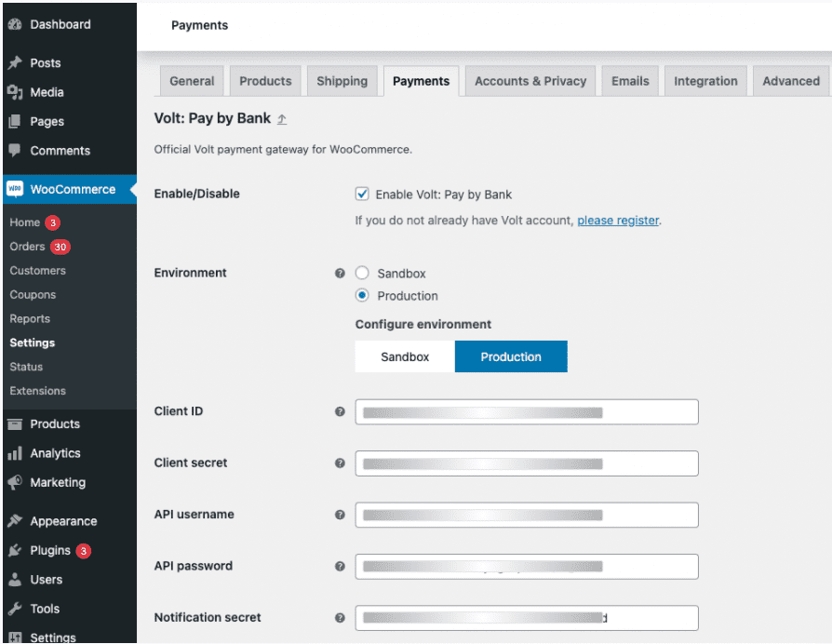Click the Comments speech bubble icon
832x644 pixels.
click(x=15, y=150)
